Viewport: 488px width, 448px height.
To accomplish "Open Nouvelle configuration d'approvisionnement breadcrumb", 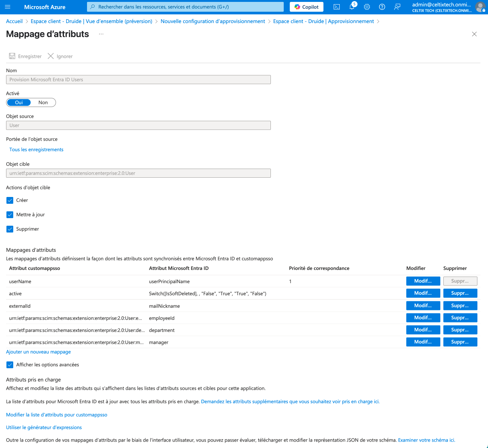I will (x=213, y=21).
